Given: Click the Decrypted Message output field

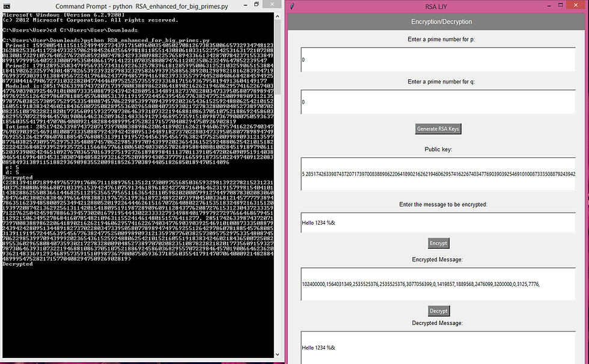Looking at the screenshot, I should 438,348.
